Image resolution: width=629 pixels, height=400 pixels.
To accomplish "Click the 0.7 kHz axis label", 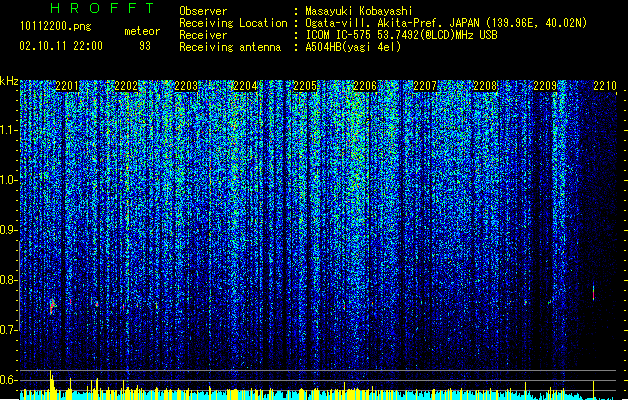I will coord(9,330).
